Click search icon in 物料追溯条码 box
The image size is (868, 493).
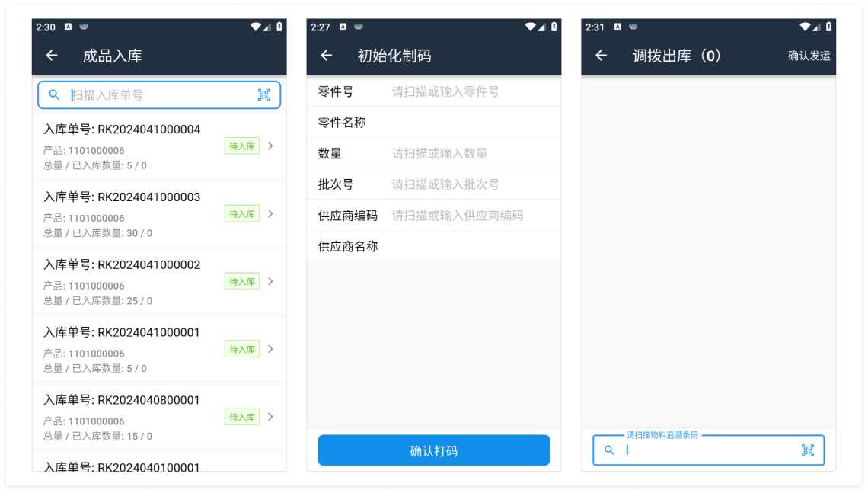609,450
